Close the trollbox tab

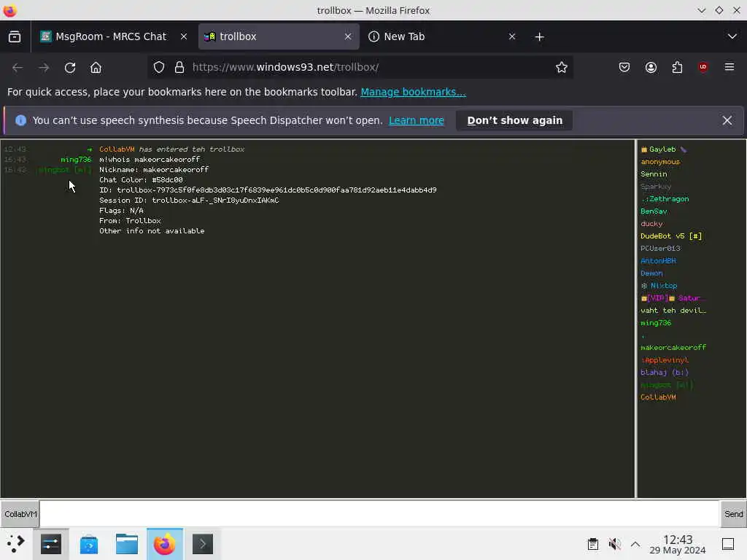point(348,36)
